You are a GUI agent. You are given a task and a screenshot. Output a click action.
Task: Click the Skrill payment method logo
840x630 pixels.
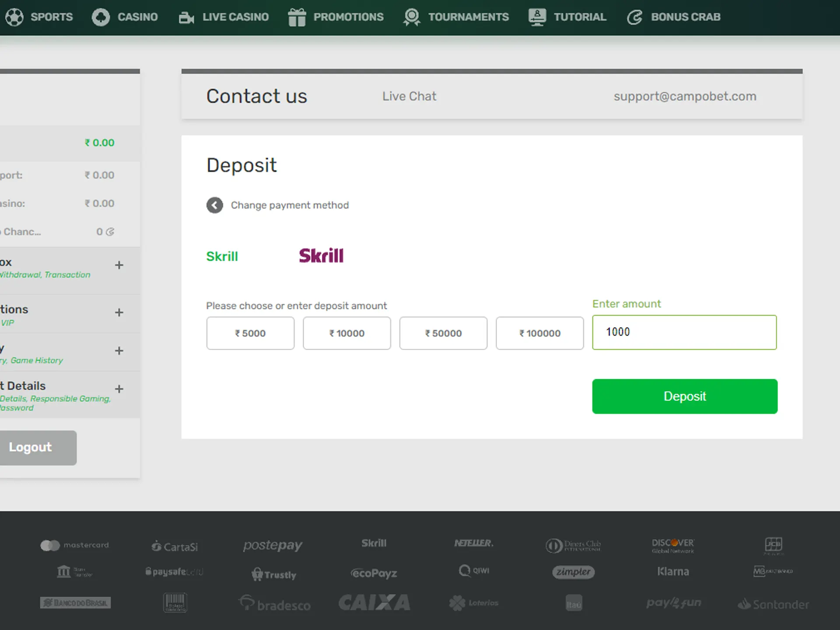[321, 255]
